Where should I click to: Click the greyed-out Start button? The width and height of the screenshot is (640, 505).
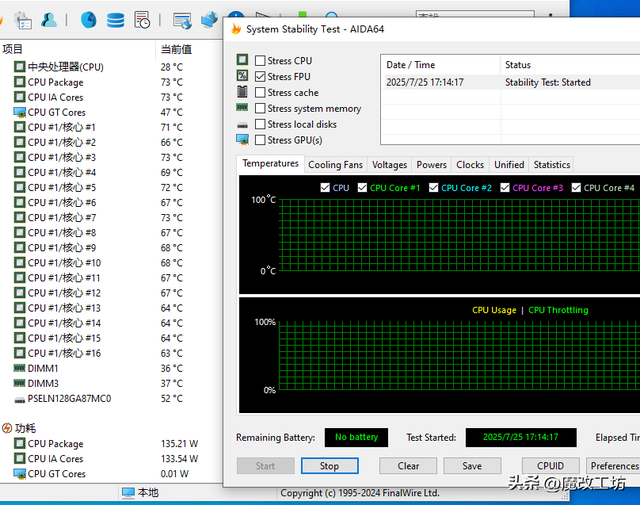[265, 466]
